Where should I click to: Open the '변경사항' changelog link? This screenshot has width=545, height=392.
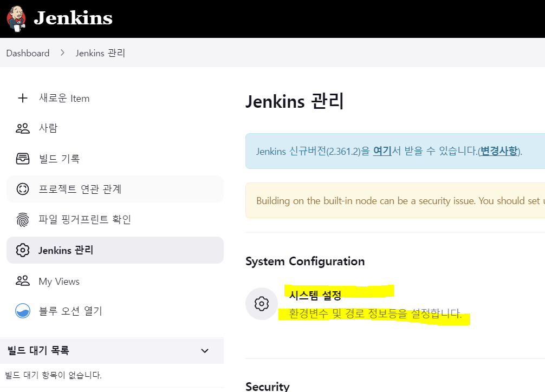499,151
